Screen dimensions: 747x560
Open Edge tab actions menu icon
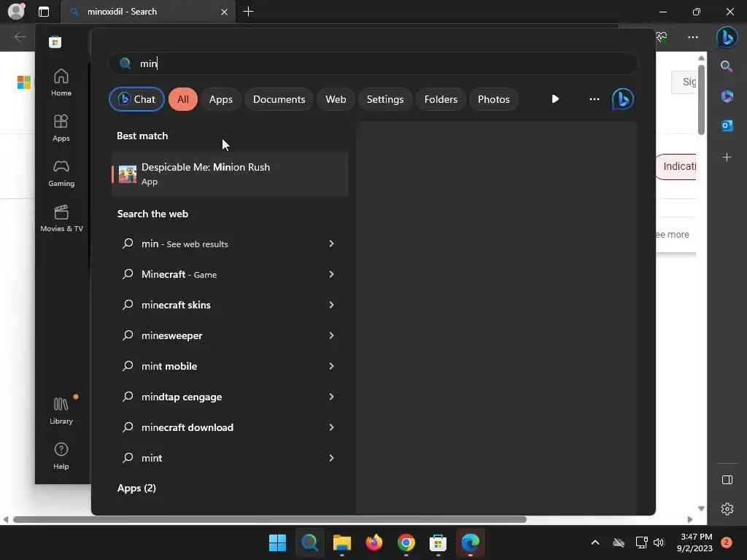click(43, 12)
